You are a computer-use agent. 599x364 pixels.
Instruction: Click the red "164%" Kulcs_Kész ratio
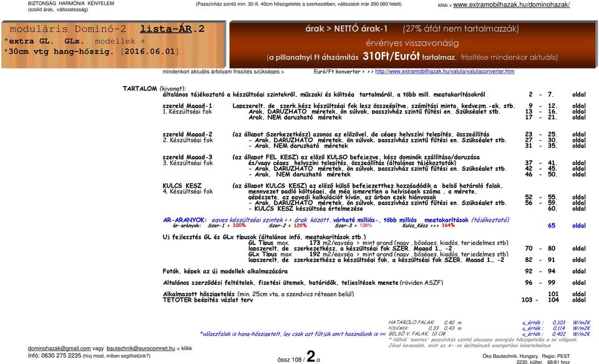coord(448,226)
